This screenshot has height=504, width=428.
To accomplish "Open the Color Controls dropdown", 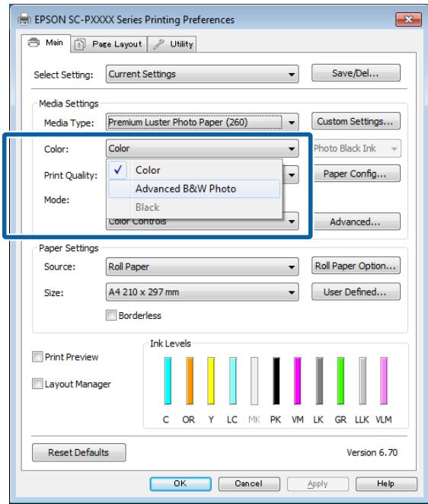I will 202,222.
